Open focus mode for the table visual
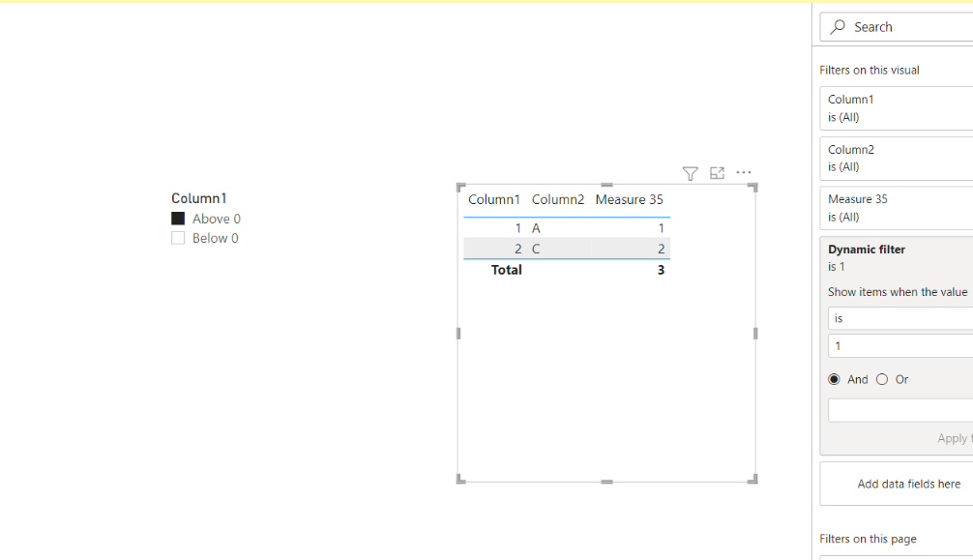The width and height of the screenshot is (973, 560). click(x=717, y=173)
